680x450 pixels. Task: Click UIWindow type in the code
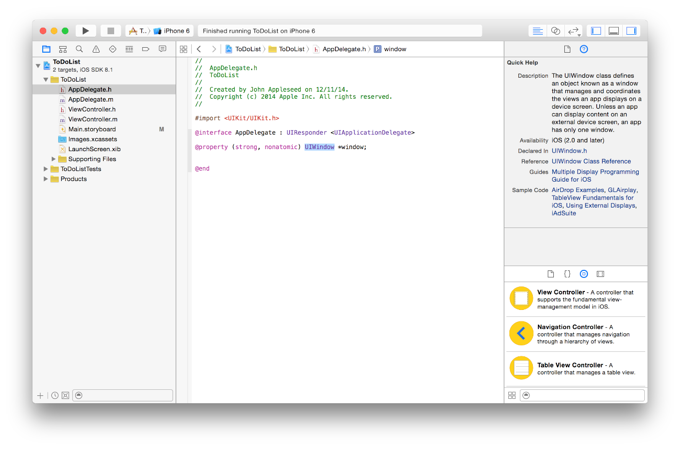pos(319,147)
